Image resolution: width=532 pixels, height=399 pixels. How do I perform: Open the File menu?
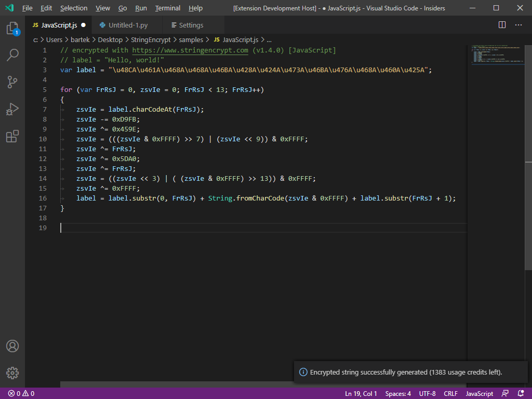point(27,8)
